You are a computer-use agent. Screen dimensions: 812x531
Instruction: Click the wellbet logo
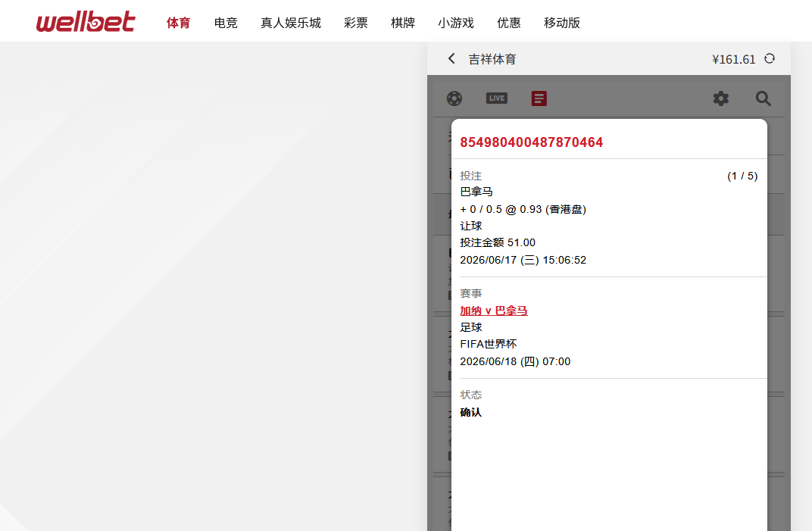pos(86,22)
